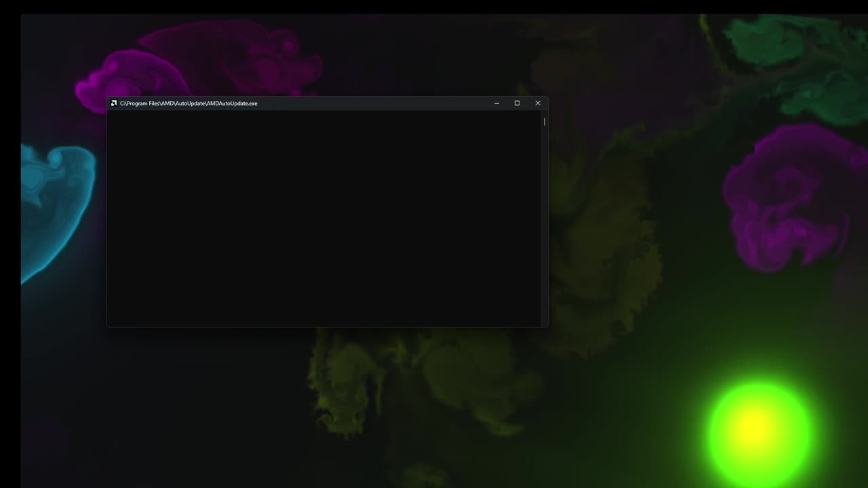Click the AMDAutoUpdate.exe path in the title bar
The height and width of the screenshot is (488, 868).
[189, 103]
